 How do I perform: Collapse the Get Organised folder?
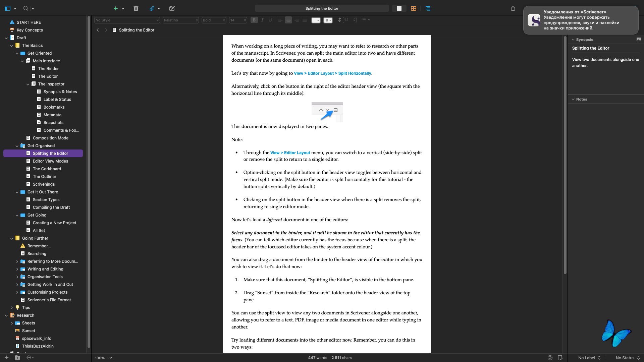(x=17, y=146)
